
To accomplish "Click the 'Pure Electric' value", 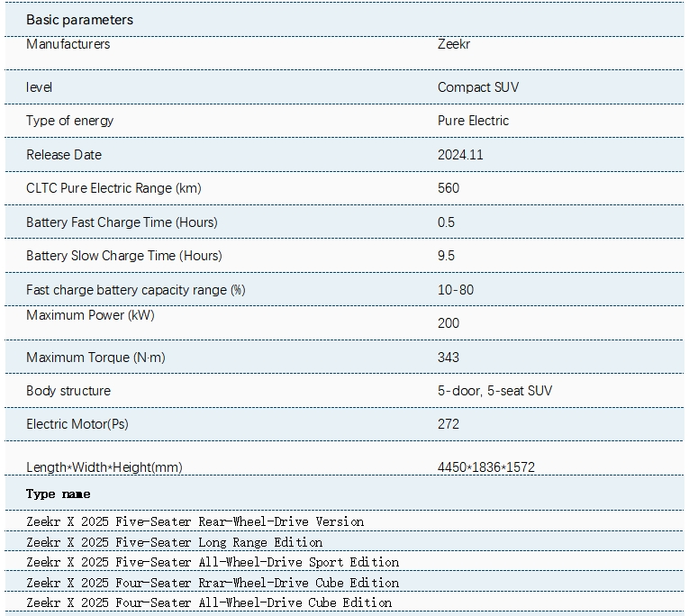I will (x=473, y=121).
